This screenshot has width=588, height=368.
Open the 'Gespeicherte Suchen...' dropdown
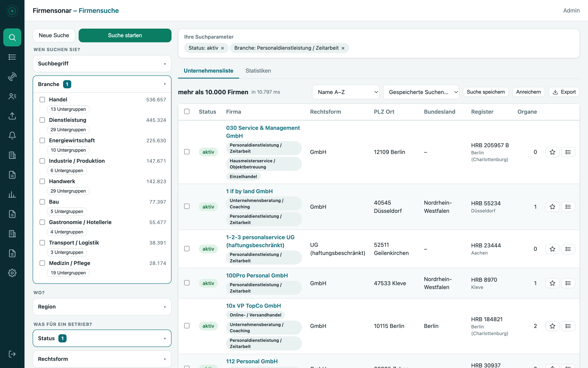click(421, 92)
